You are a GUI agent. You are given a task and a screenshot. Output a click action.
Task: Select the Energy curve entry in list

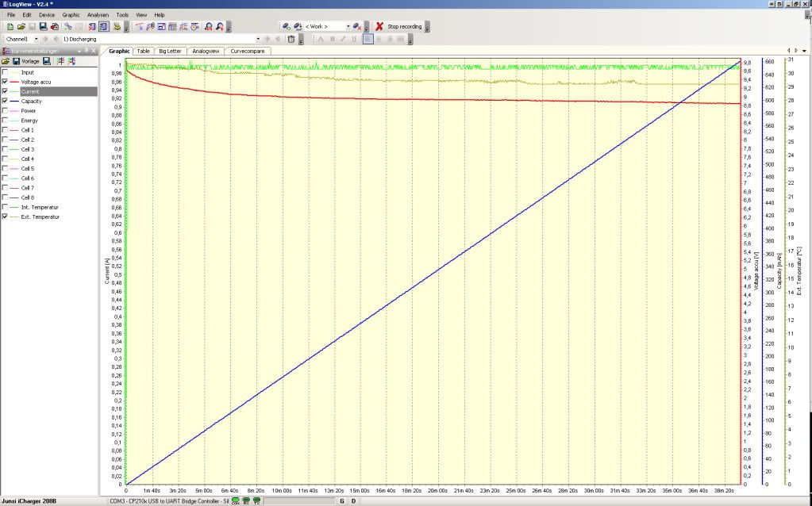pos(29,121)
